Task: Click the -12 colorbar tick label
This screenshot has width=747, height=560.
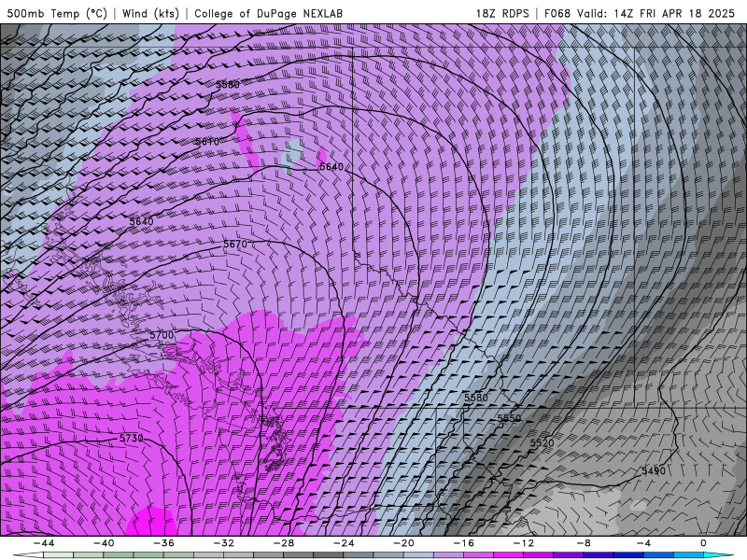Action: [524, 543]
